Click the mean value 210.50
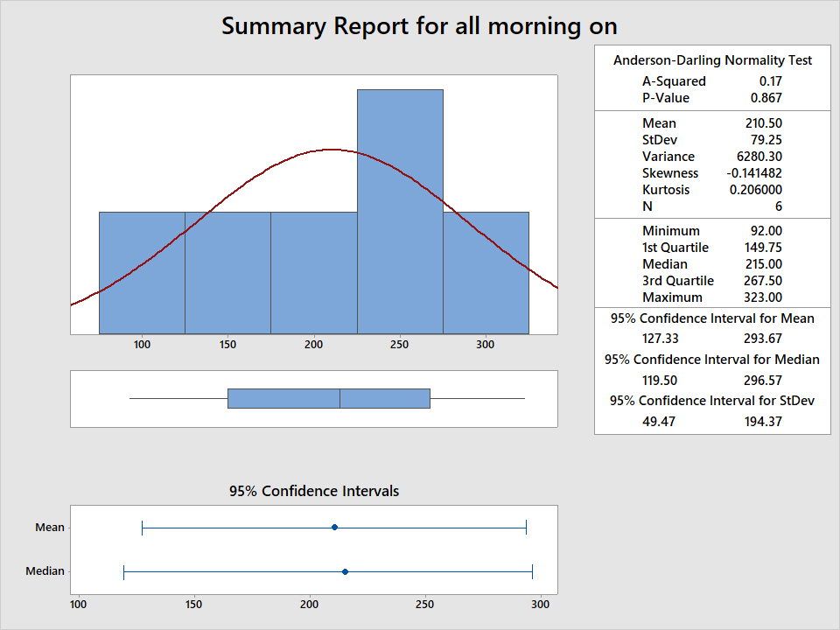Viewport: 840px width, 630px height. (x=763, y=123)
